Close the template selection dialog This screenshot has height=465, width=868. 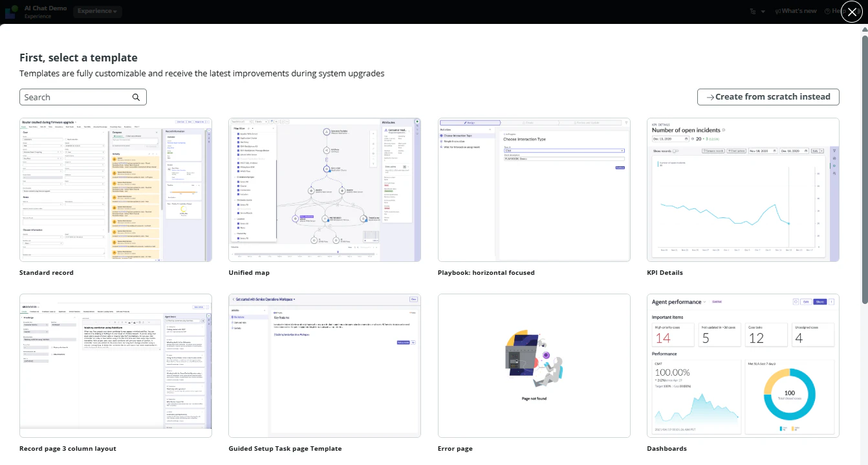[x=852, y=12]
